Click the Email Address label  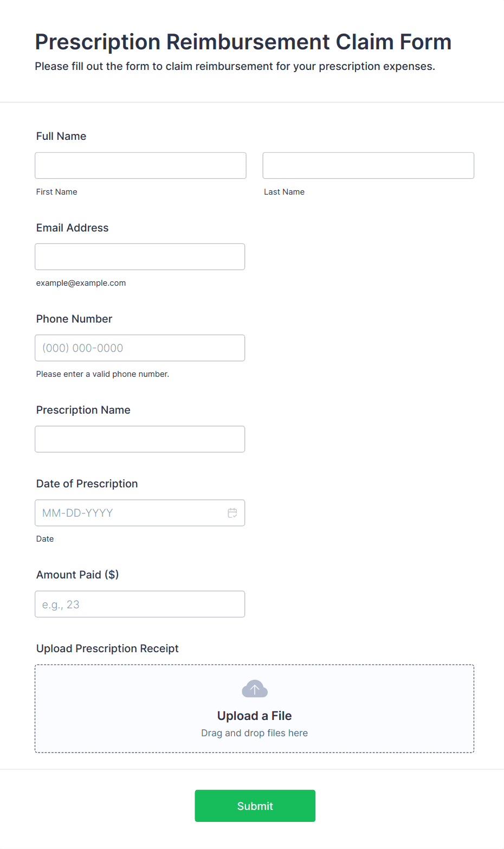[x=72, y=228]
